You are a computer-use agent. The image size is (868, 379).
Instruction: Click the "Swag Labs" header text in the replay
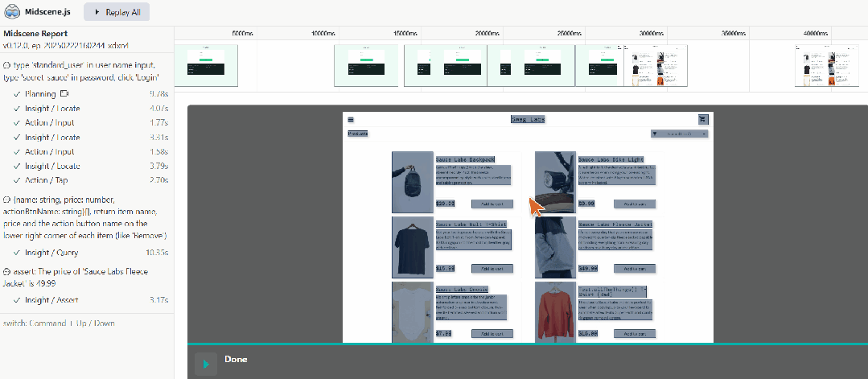coord(528,120)
